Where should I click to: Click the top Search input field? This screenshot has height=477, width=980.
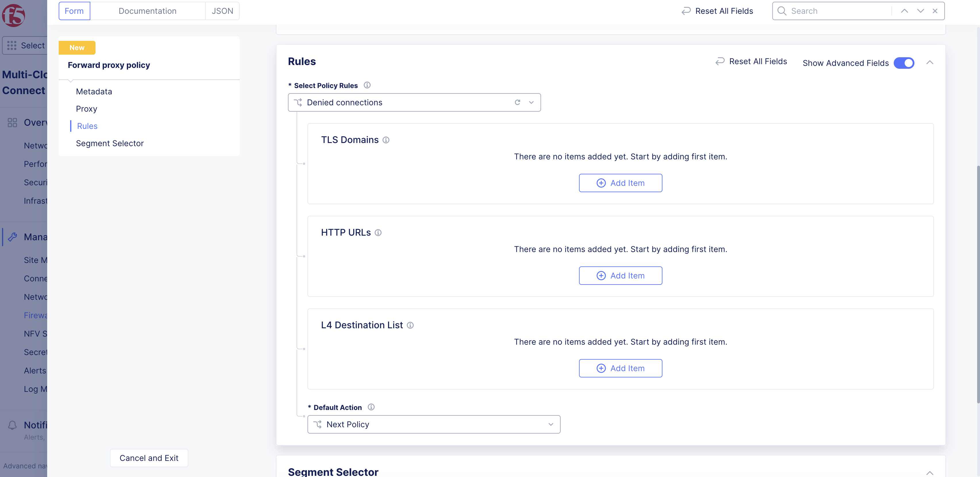pos(837,11)
